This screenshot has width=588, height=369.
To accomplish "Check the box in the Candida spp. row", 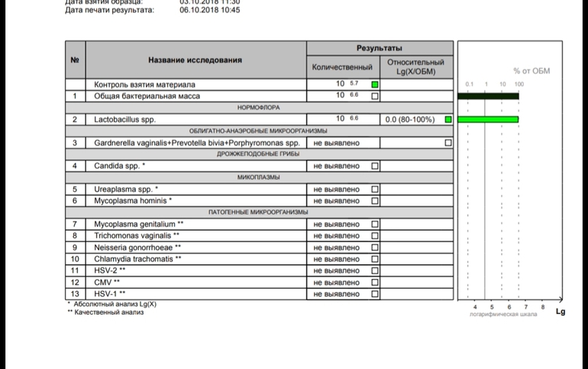I will (375, 166).
